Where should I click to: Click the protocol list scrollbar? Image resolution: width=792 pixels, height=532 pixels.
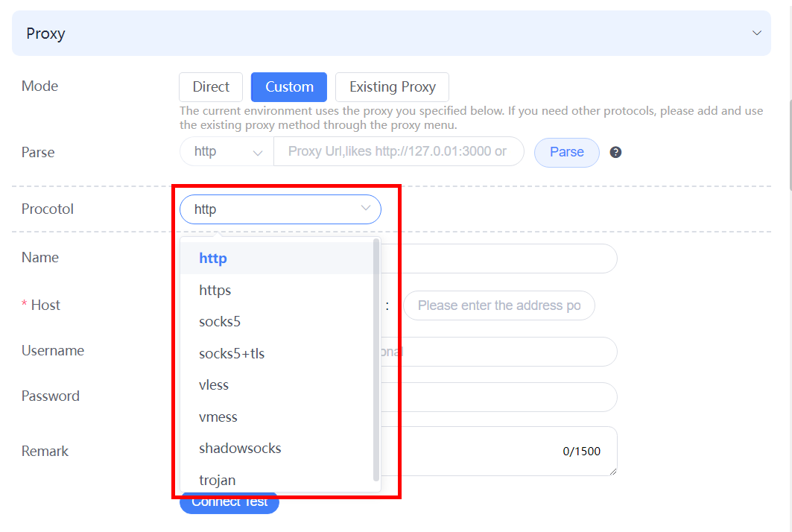(376, 360)
